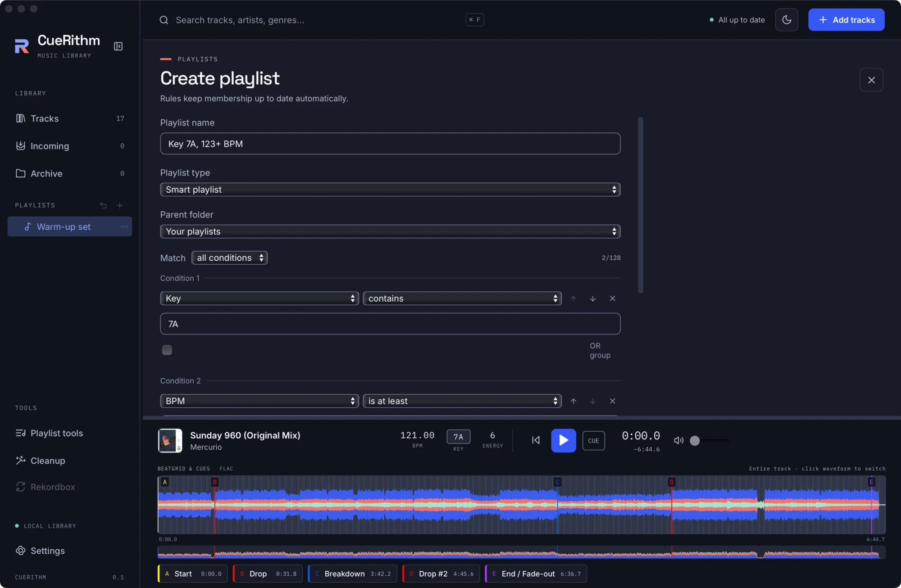Open is at least operator dropdown
901x588 pixels.
click(x=462, y=401)
